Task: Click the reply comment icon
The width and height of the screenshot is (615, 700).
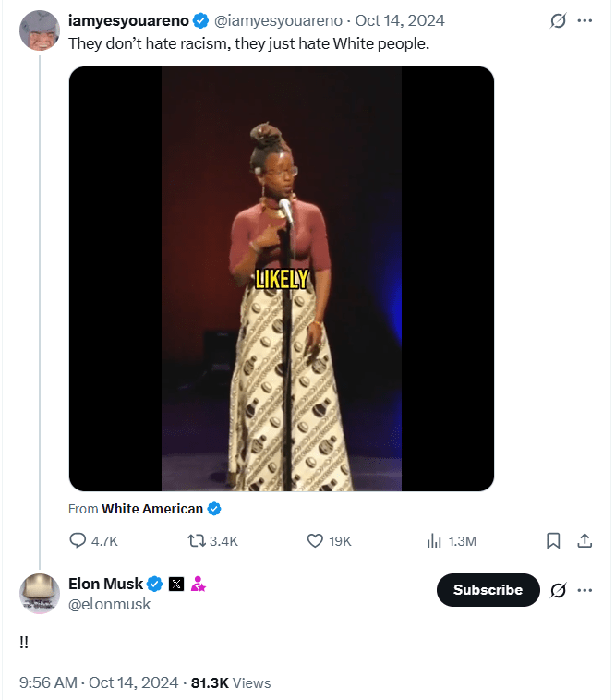Action: pos(78,541)
